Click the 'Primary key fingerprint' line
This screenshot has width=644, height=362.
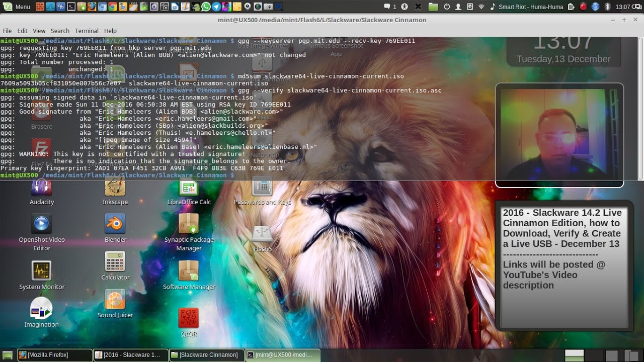pyautogui.click(x=141, y=168)
